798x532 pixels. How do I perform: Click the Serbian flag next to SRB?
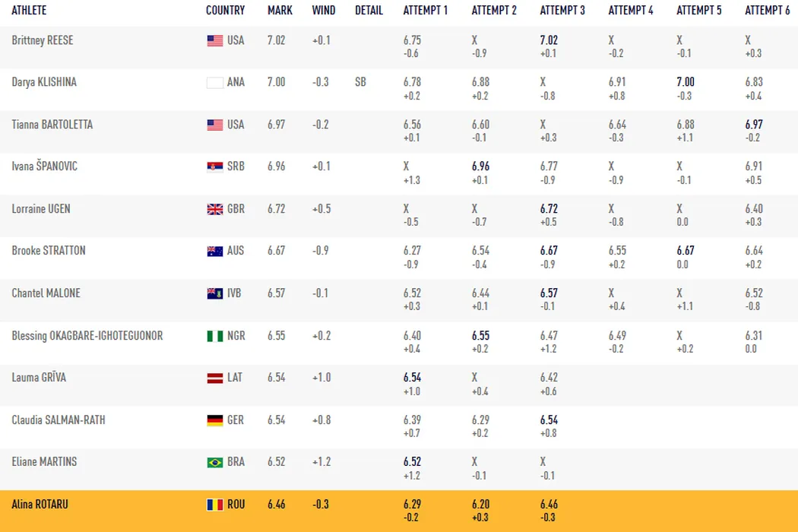pos(215,167)
